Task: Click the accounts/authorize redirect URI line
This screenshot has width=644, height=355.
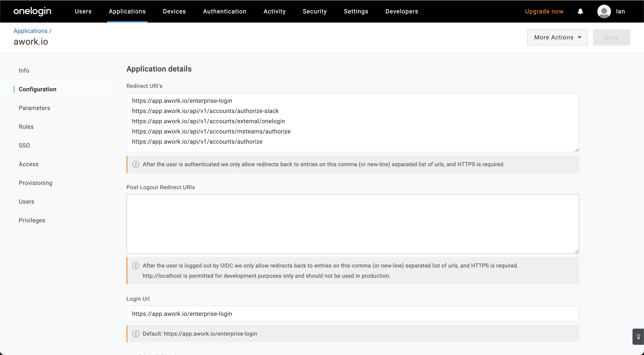Action: coord(197,142)
